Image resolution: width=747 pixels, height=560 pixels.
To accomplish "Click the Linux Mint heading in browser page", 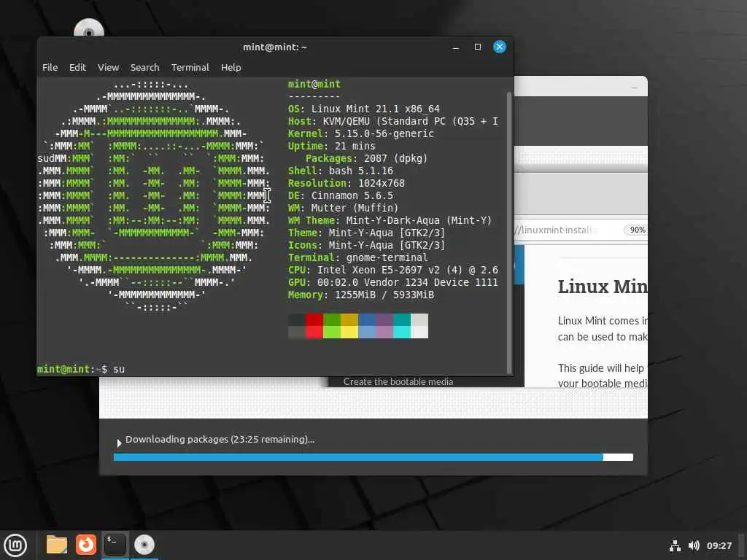I will pos(602,287).
